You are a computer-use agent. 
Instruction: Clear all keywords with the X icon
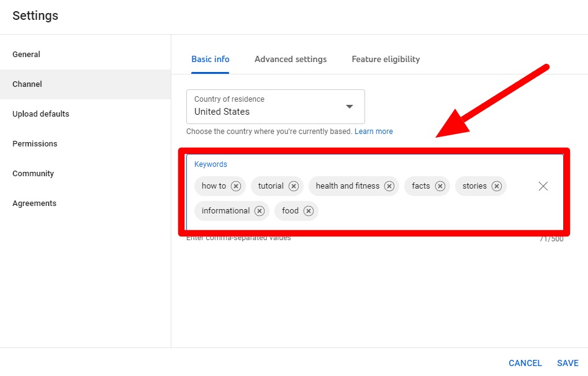(x=543, y=186)
